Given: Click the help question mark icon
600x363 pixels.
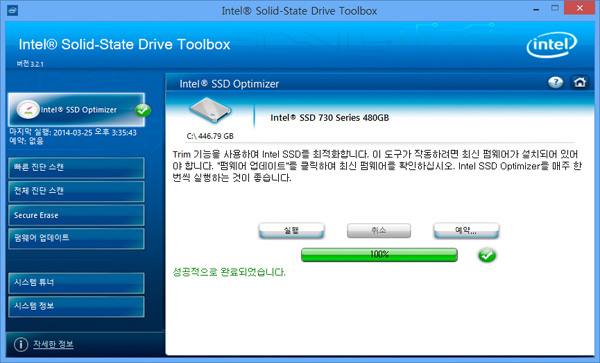Looking at the screenshot, I should tap(555, 82).
